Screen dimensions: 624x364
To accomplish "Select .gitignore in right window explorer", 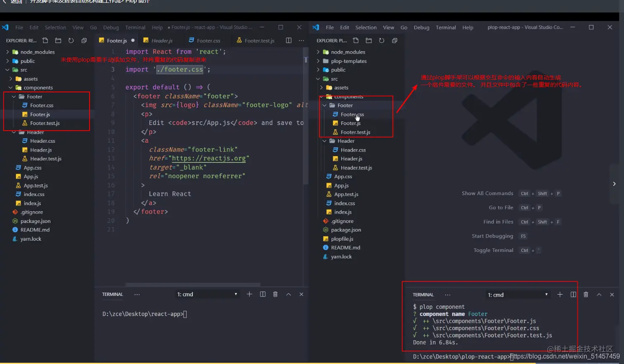I will pos(342,221).
